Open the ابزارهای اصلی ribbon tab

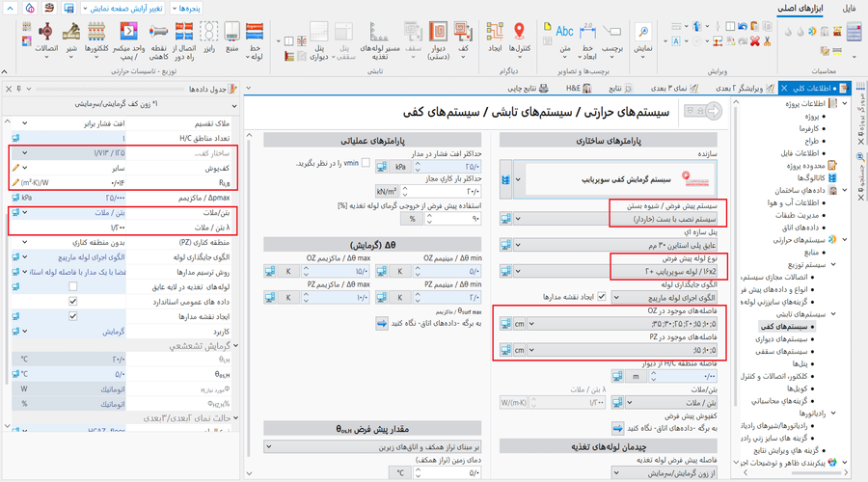click(806, 9)
